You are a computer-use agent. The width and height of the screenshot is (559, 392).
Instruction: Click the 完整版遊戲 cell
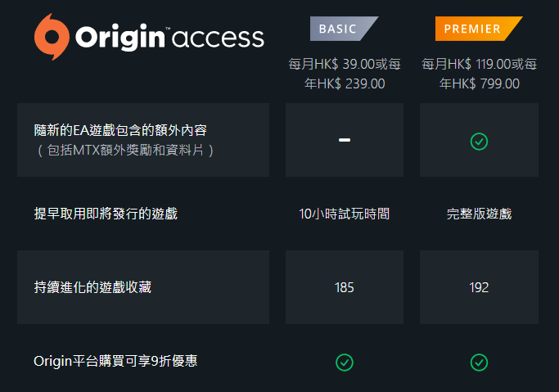click(x=479, y=214)
